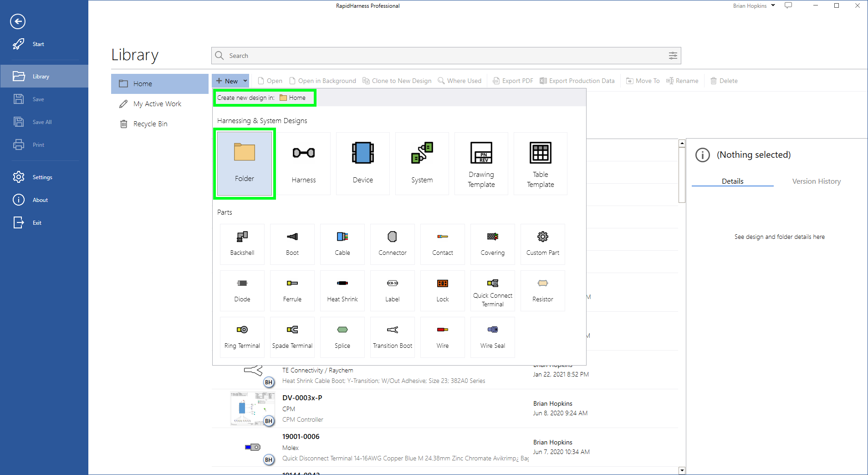Add a new Quick Connect Terminal part

tap(493, 291)
